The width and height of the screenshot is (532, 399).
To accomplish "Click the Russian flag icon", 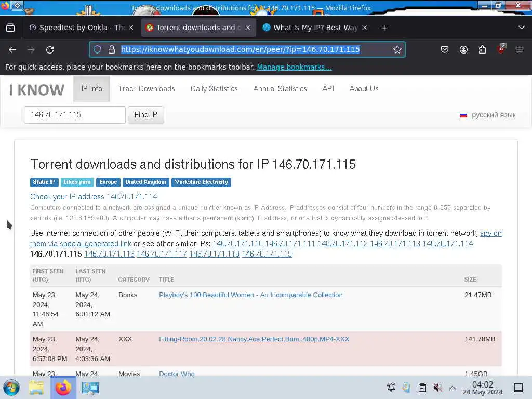I will click(463, 115).
